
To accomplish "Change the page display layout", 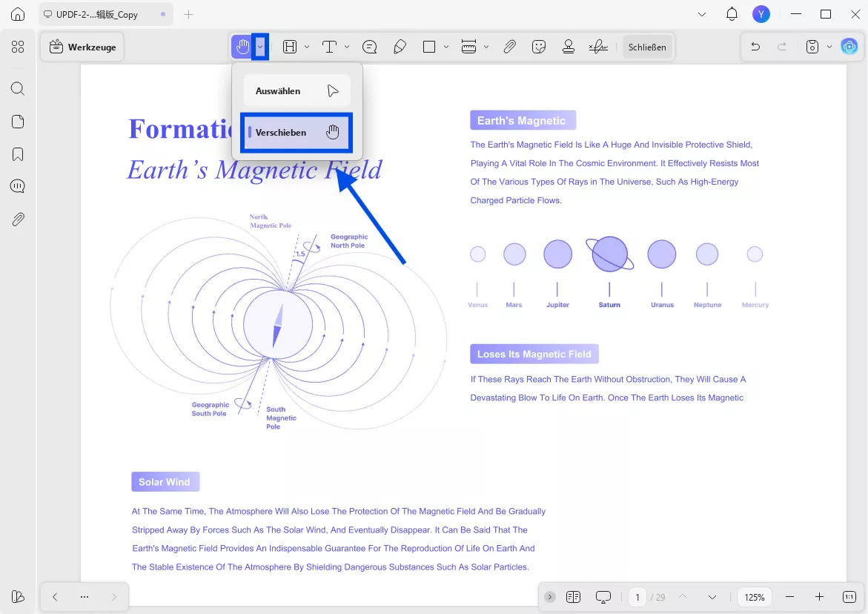I will (x=574, y=597).
